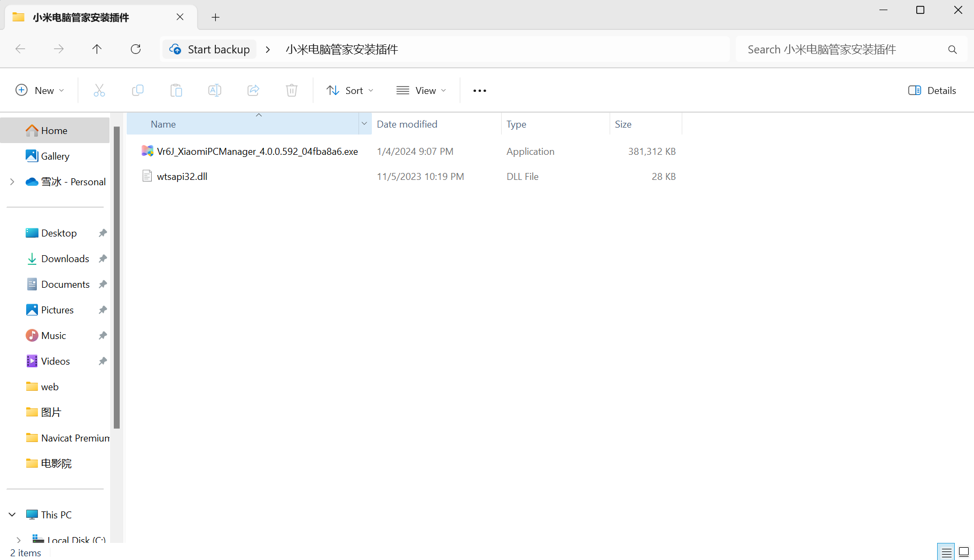
Task: Click the Paste clipboard icon
Action: (x=176, y=90)
